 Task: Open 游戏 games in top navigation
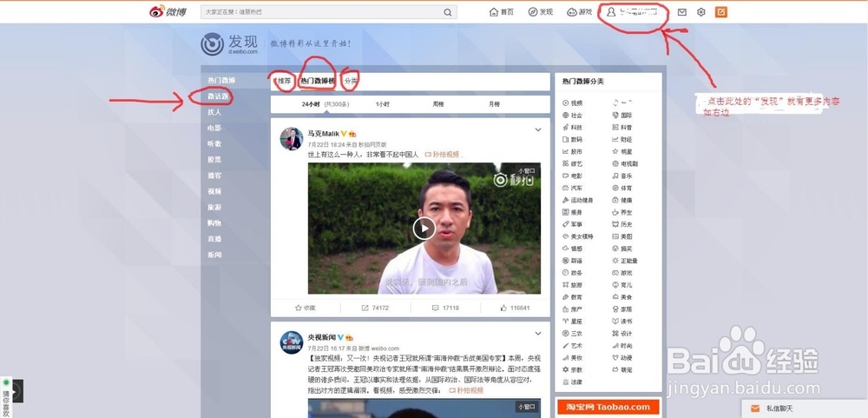[x=580, y=12]
